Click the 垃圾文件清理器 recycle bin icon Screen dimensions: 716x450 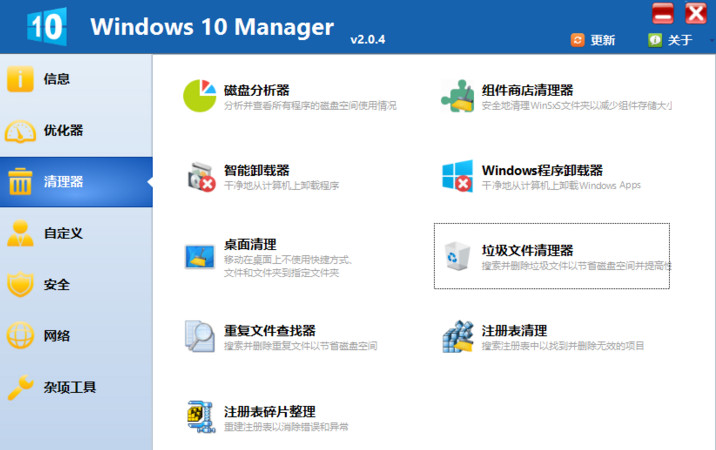[458, 256]
